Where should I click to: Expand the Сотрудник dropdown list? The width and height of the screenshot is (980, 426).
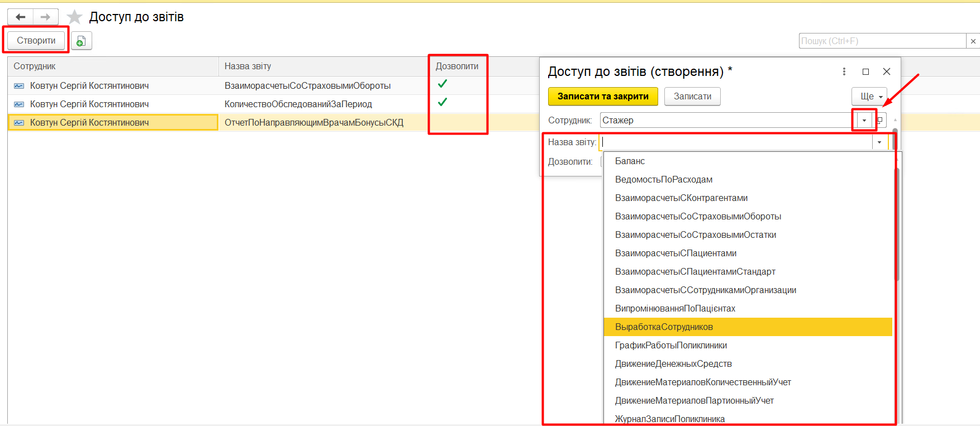click(x=864, y=120)
